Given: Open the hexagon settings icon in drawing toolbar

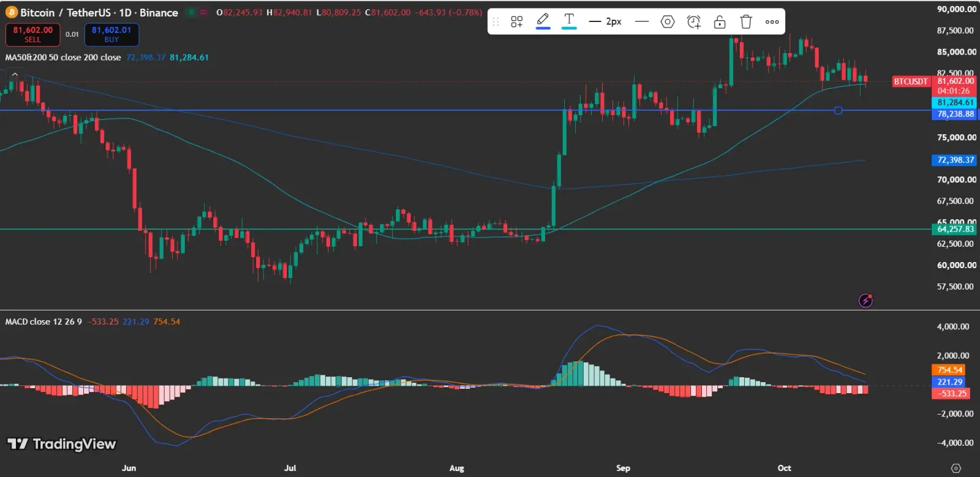Looking at the screenshot, I should 668,22.
